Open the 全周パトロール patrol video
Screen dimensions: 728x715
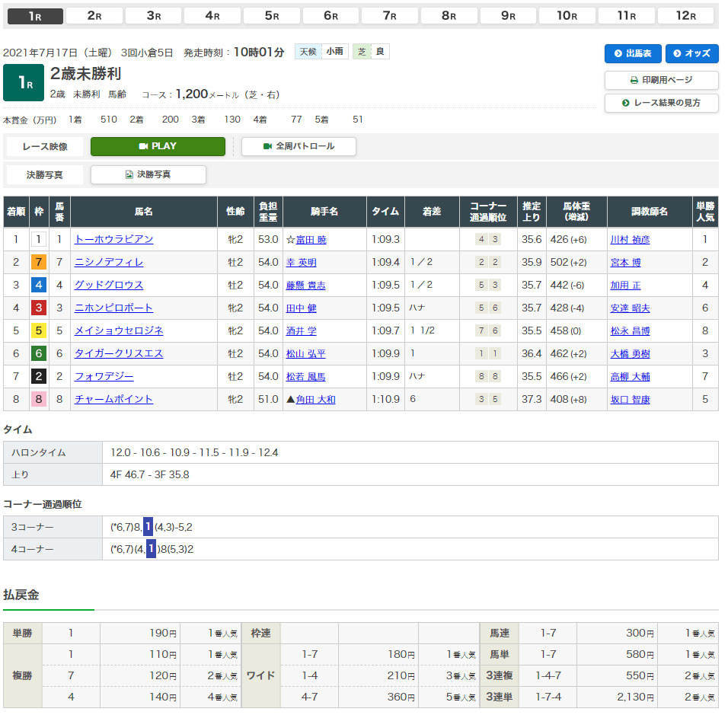pos(299,146)
